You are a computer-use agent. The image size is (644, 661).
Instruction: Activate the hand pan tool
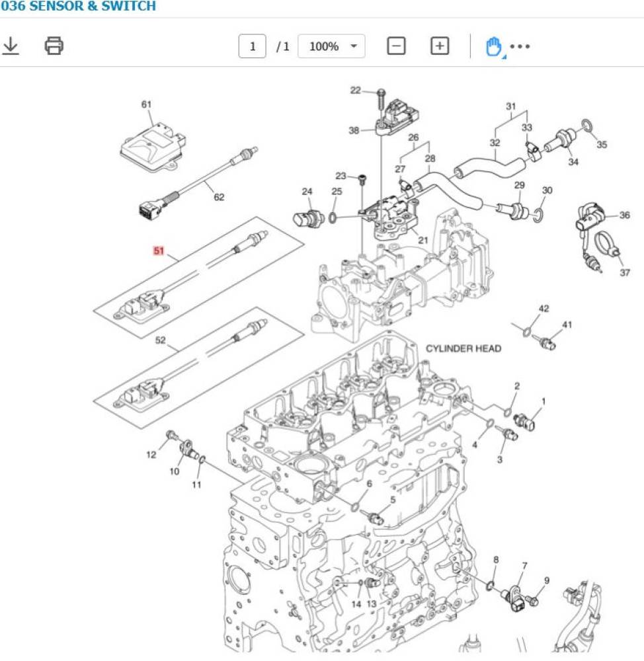(x=493, y=46)
